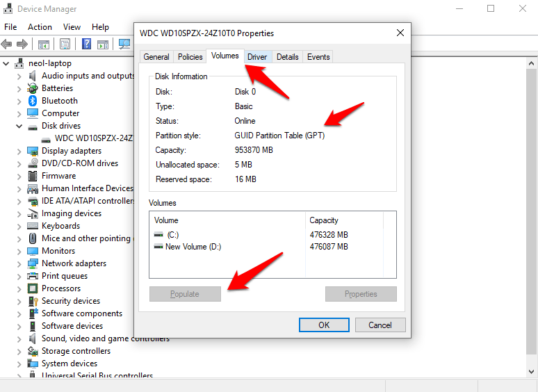
Task: Click the Storage controllers icon
Action: click(x=33, y=351)
